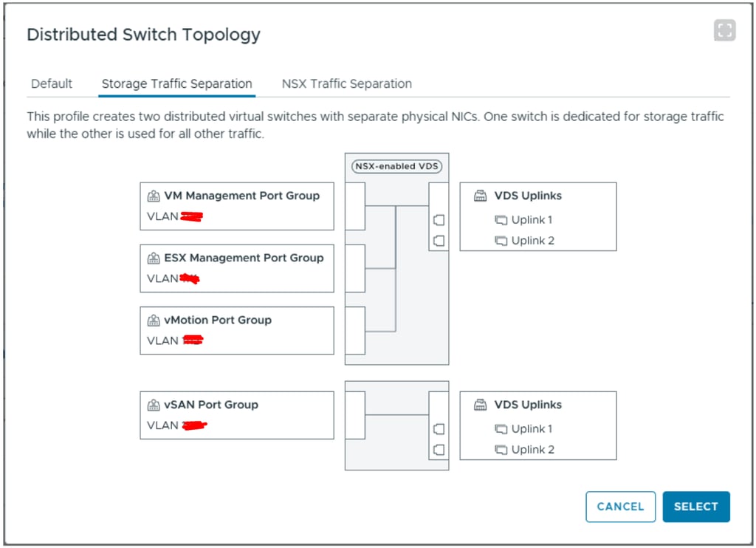Click the vMotion Port Group label
The height and width of the screenshot is (548, 756).
[218, 321]
